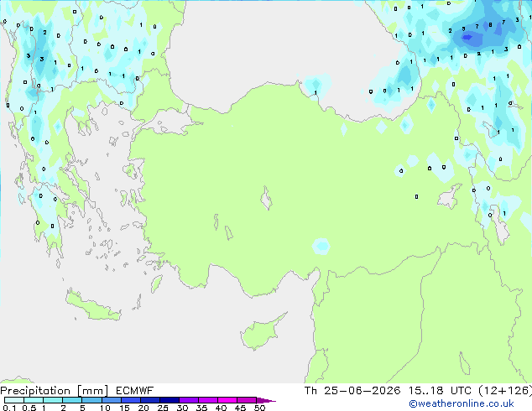Click the date 25-06-2026

(x=362, y=391)
